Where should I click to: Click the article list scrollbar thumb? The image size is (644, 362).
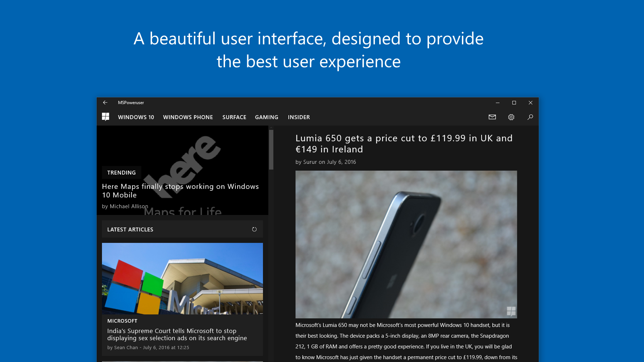[x=271, y=150]
